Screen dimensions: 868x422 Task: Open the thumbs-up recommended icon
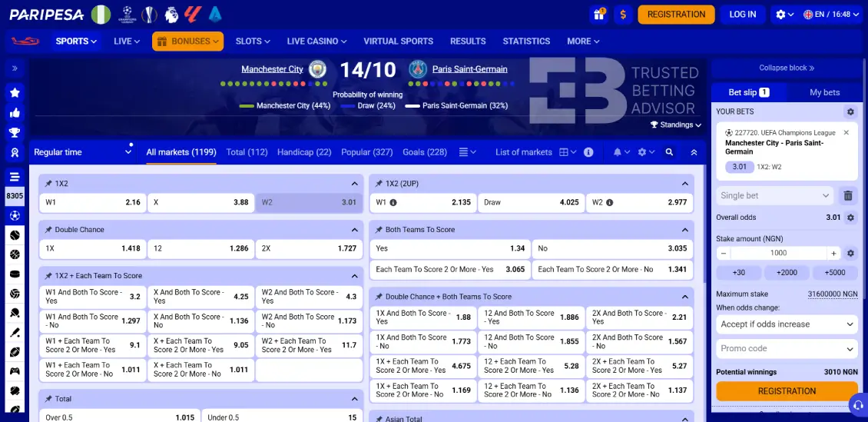(15, 113)
